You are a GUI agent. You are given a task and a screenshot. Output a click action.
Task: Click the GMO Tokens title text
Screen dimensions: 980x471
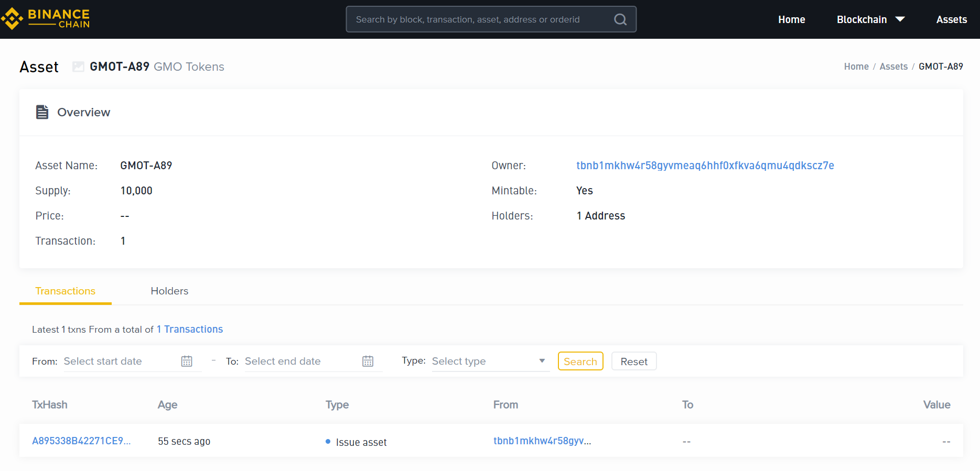189,67
